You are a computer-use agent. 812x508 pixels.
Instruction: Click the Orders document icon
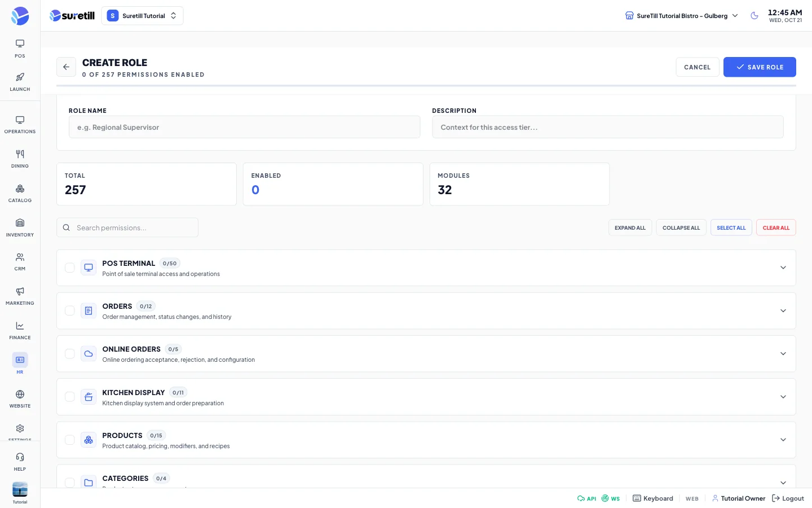coord(89,310)
